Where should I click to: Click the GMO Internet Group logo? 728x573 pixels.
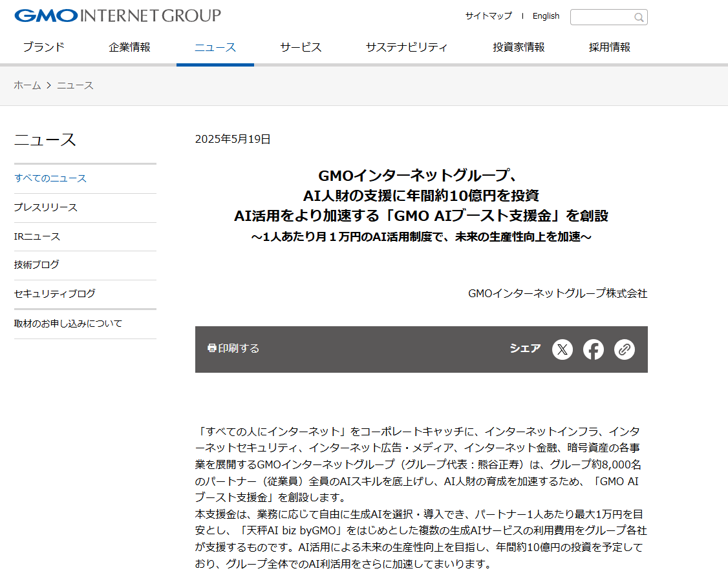coord(118,16)
